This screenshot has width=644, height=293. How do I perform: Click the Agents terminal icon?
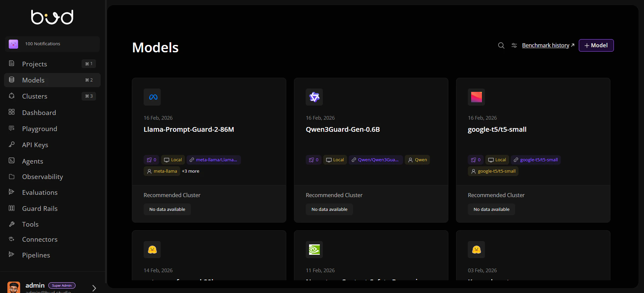[x=12, y=161]
